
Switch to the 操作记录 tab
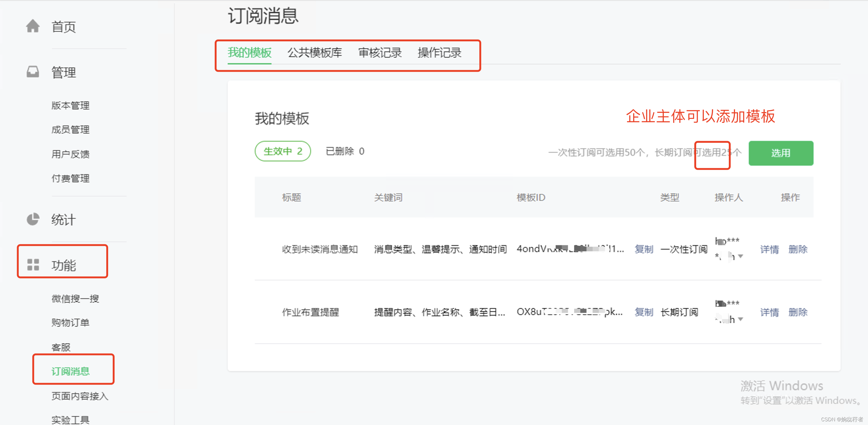coord(440,53)
